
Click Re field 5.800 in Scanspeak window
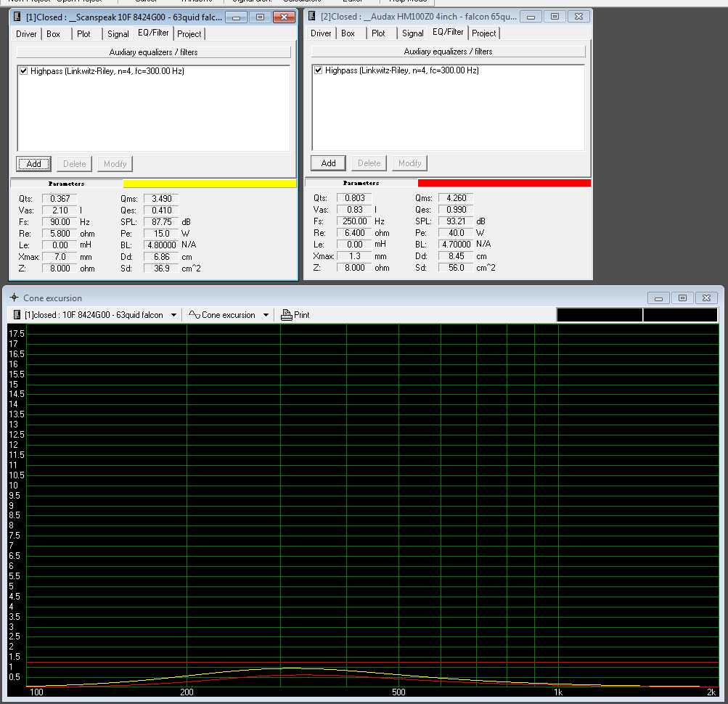(60, 234)
